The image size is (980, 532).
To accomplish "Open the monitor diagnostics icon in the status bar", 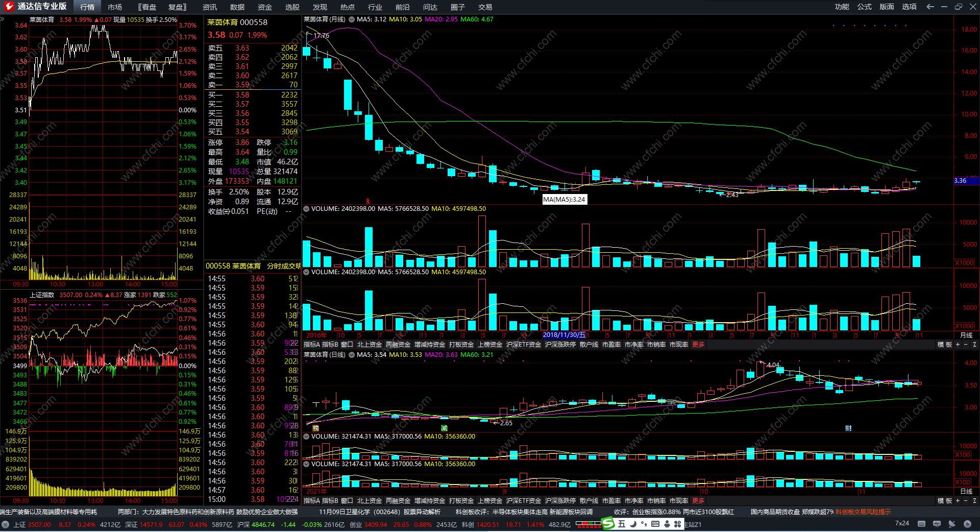I will [937, 524].
